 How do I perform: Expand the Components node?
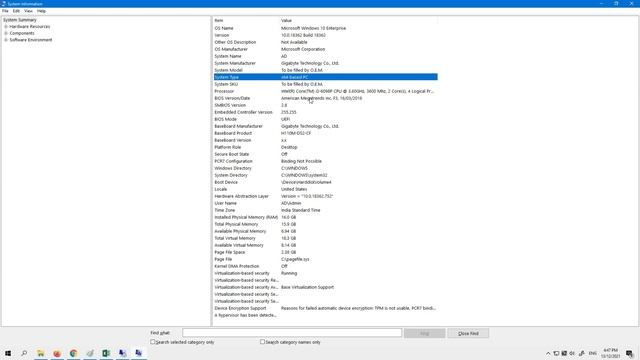(x=6, y=33)
